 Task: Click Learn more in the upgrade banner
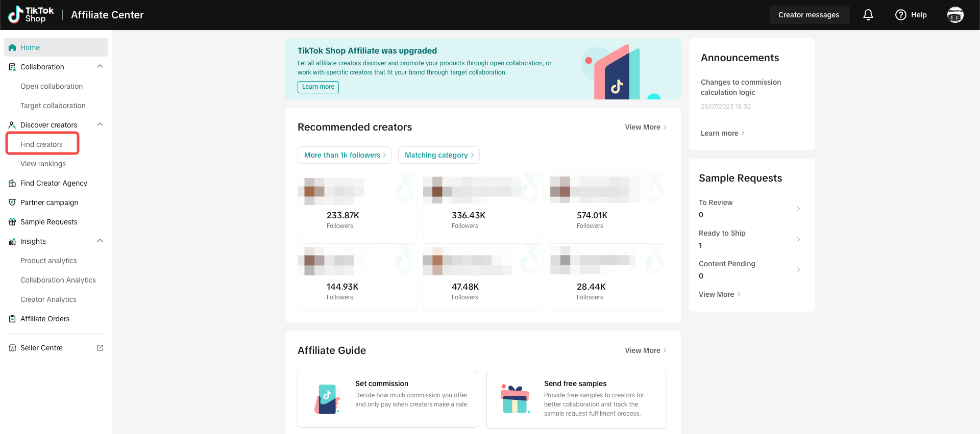(x=318, y=87)
